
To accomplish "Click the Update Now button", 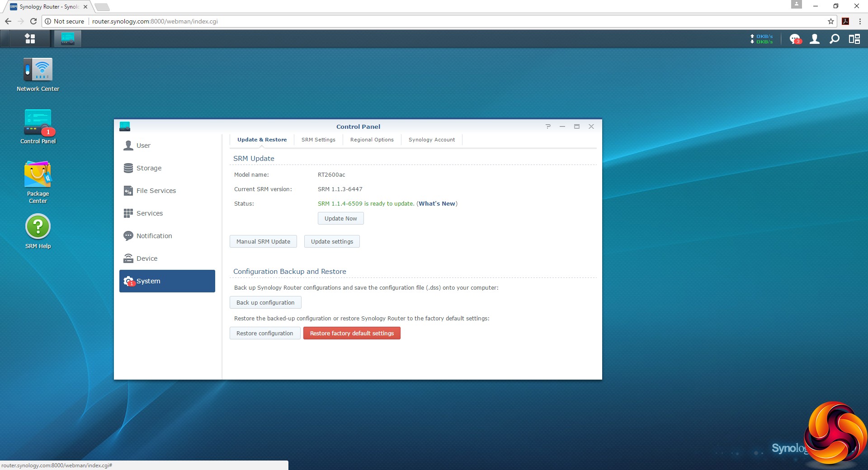I will coord(341,219).
